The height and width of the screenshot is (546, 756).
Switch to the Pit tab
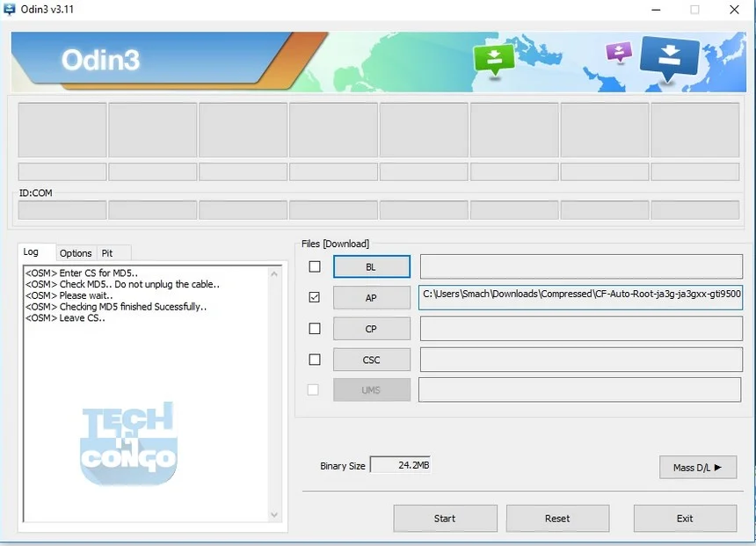click(x=109, y=253)
